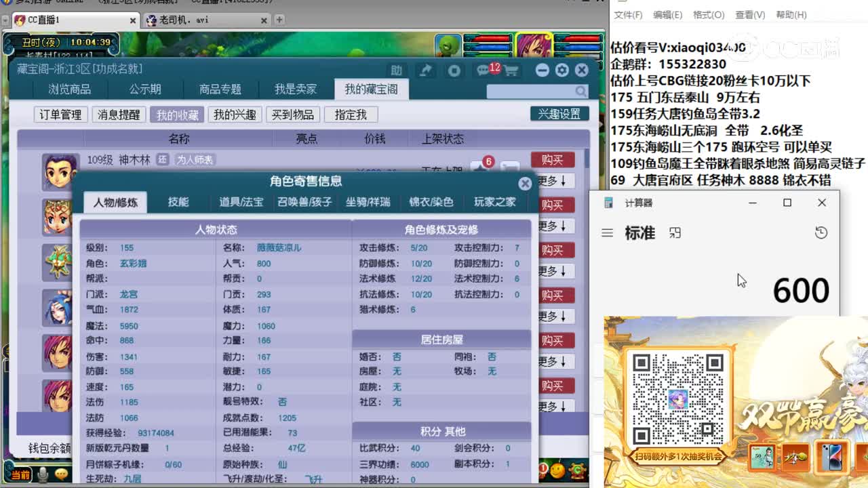Screen dimensions: 868x488
Task: Click the calculator display 600
Action: click(x=801, y=291)
